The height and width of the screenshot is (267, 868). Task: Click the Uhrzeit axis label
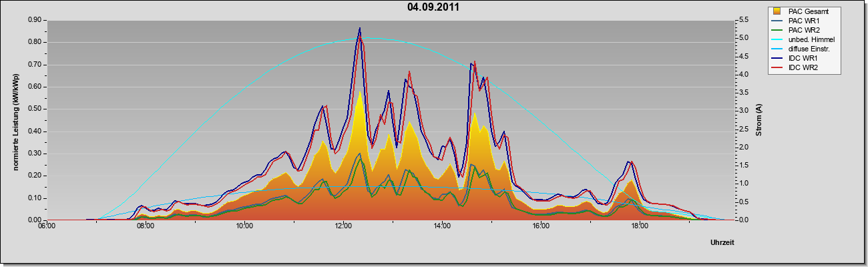tap(722, 243)
